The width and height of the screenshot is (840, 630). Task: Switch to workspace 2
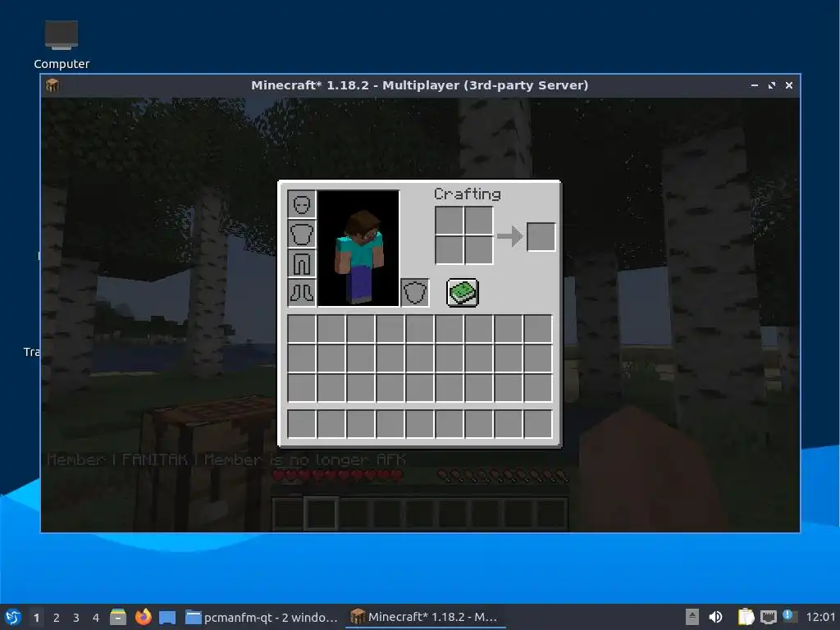tap(57, 618)
